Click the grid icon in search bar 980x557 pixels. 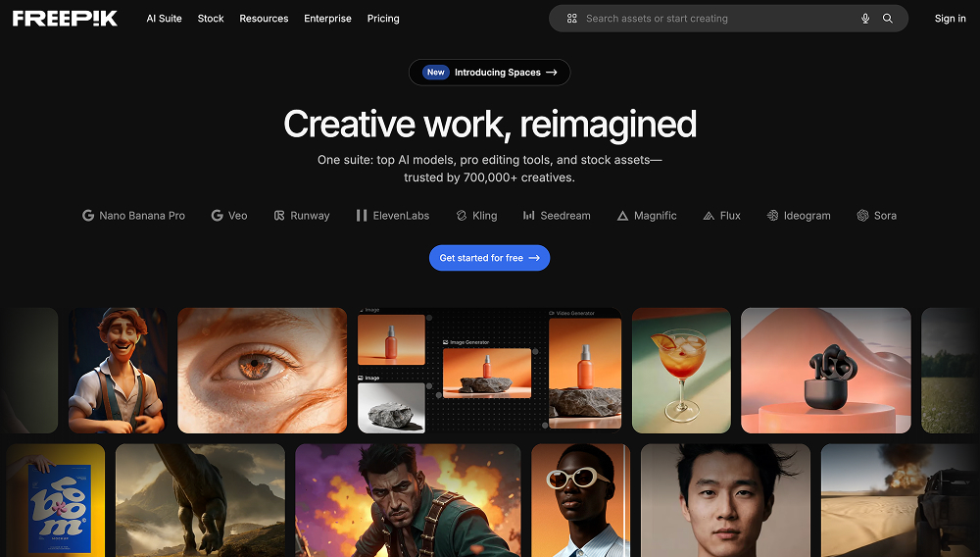[572, 19]
